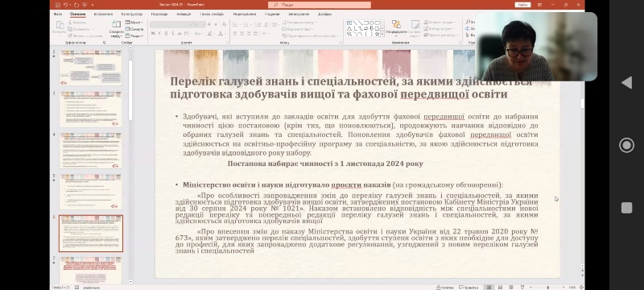Expand the Розділ section dropdown
The width and height of the screenshot is (644, 290).
click(x=134, y=35)
